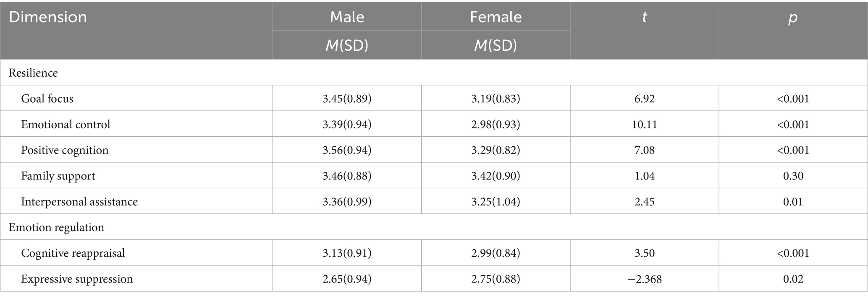Screen dimensions: 868x299
Task: Select the Resilience section row
Action: point(33,73)
